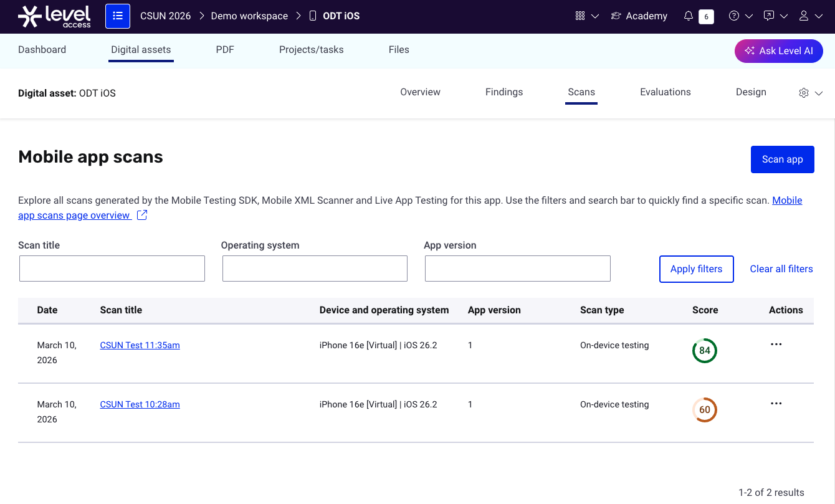The height and width of the screenshot is (504, 835).
Task: Click the Scan type column header
Action: coord(602,310)
